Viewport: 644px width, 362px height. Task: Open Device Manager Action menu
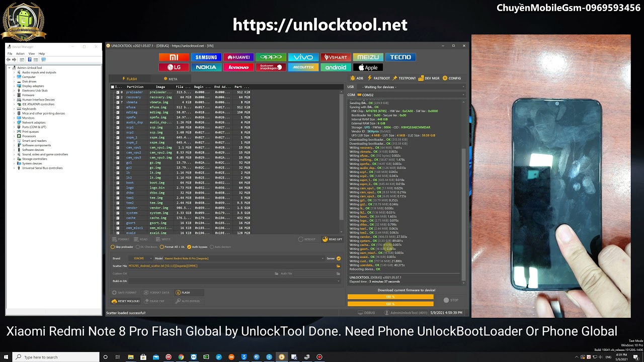[20, 54]
